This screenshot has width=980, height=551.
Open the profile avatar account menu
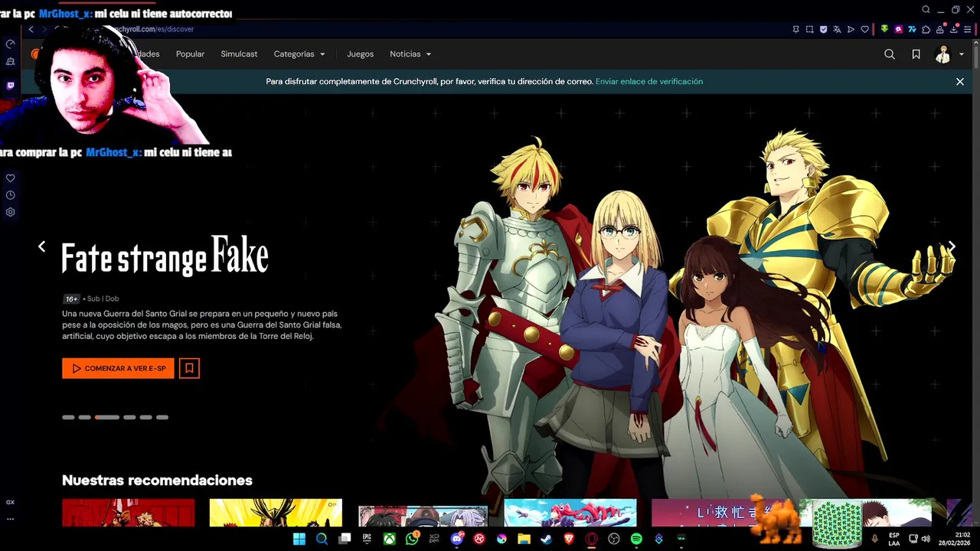click(949, 54)
